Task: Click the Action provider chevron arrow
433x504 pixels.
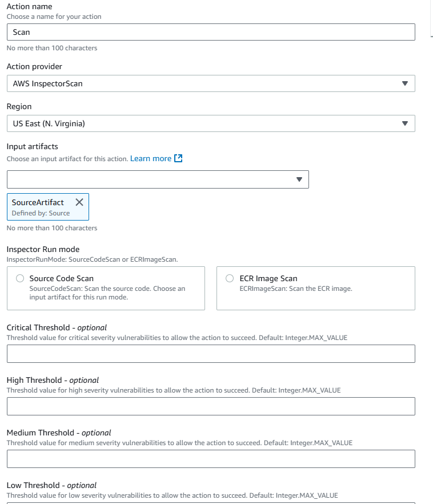Action: 406,83
